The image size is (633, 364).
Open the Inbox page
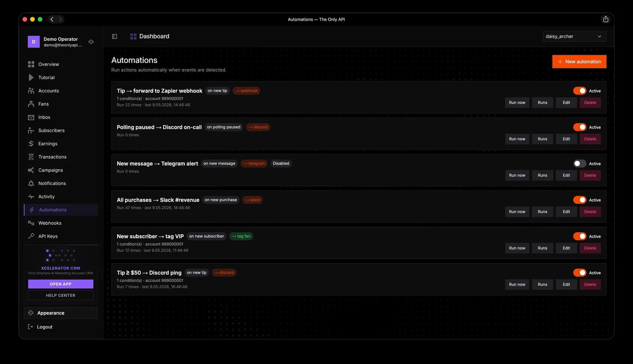(61, 117)
